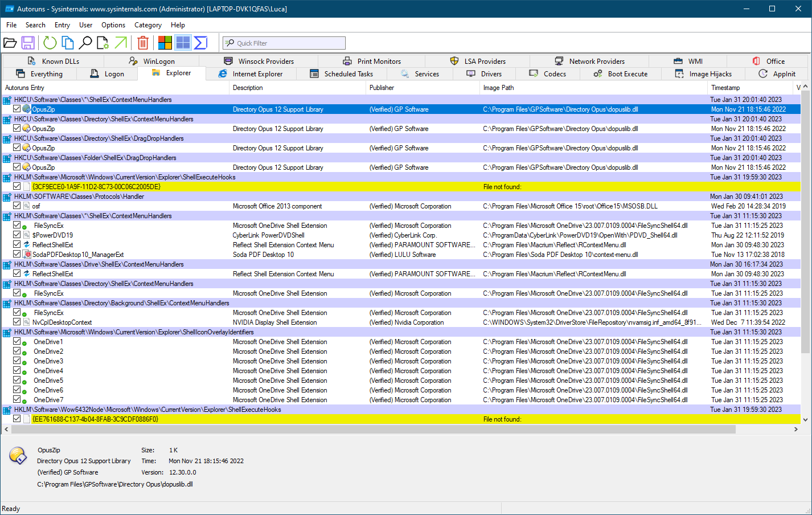
Task: Select the HKLM\SOFTWARE\Classes\Protocols\Handler key row
Action: tap(401, 197)
